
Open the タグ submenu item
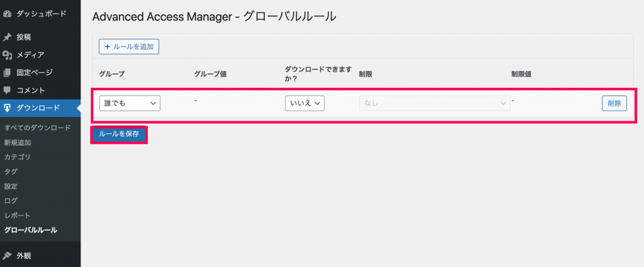(11, 172)
